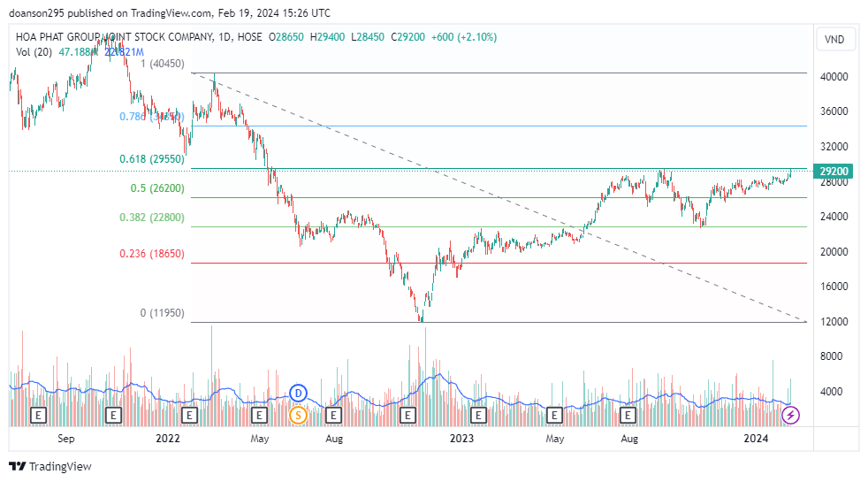The height and width of the screenshot is (482, 868).
Task: Open the TradingView wordmark link
Action: pos(60,466)
